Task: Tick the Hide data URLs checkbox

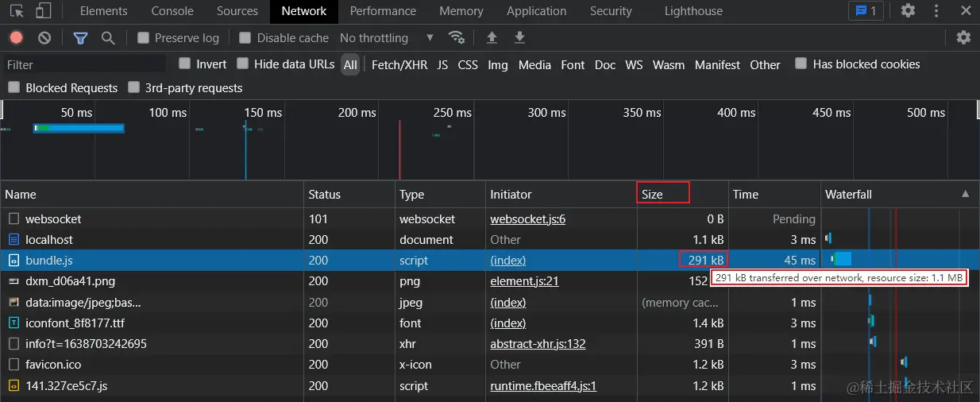Action: 243,64
